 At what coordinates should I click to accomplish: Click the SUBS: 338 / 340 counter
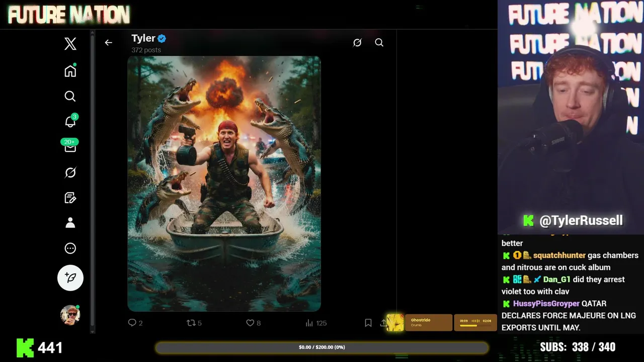(x=578, y=347)
